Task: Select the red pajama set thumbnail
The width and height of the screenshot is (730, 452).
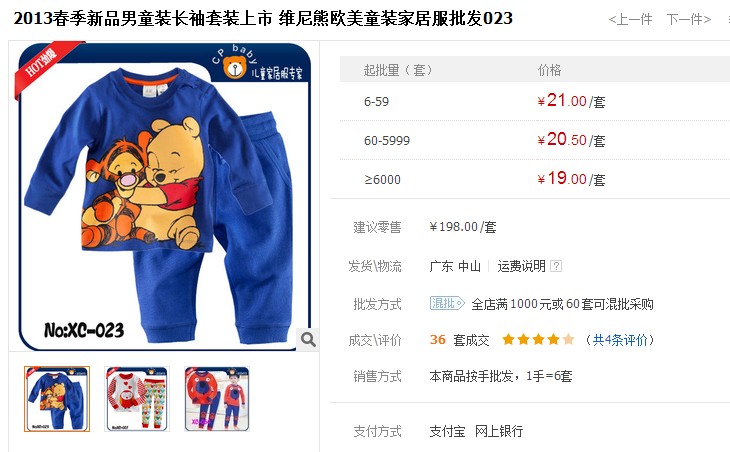Action: click(x=217, y=399)
